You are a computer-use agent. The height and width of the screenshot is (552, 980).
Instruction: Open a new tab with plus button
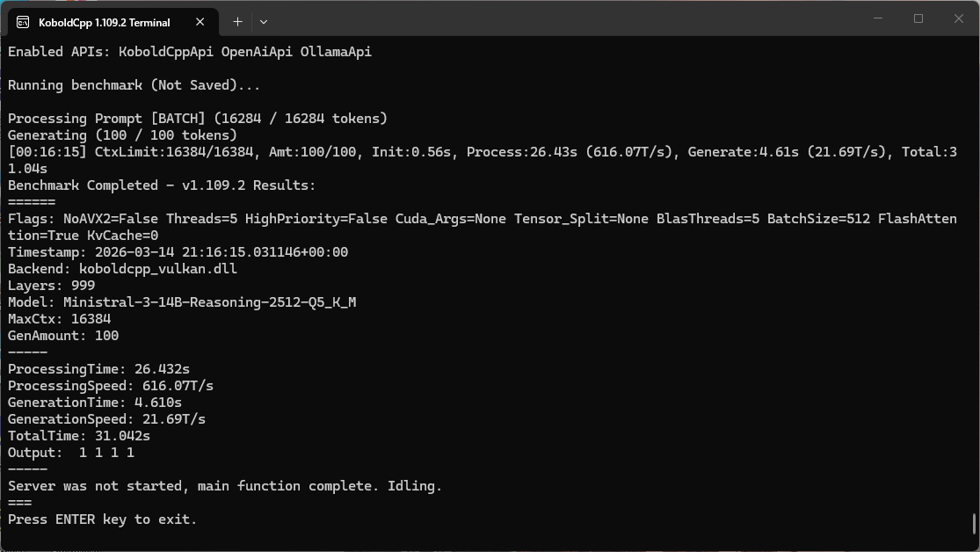(x=237, y=21)
